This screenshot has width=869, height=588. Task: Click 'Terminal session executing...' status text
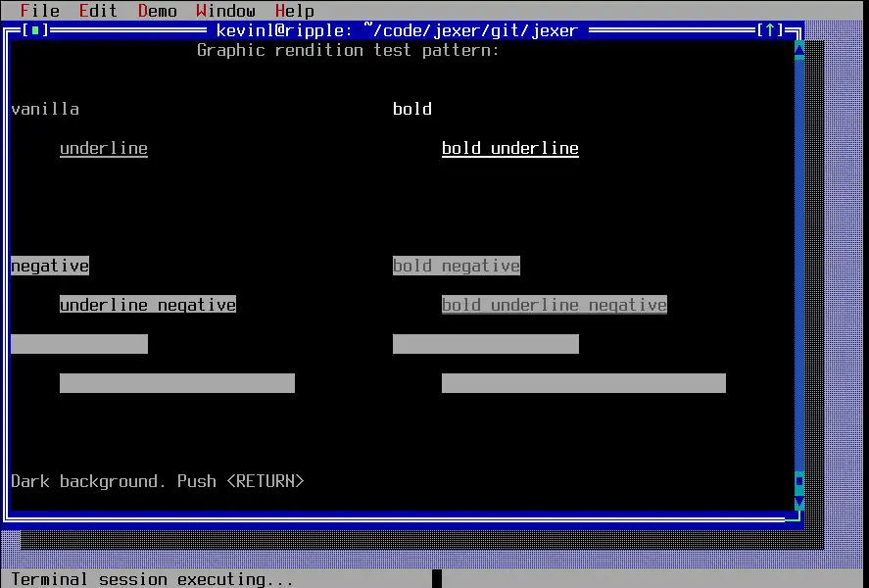[152, 579]
